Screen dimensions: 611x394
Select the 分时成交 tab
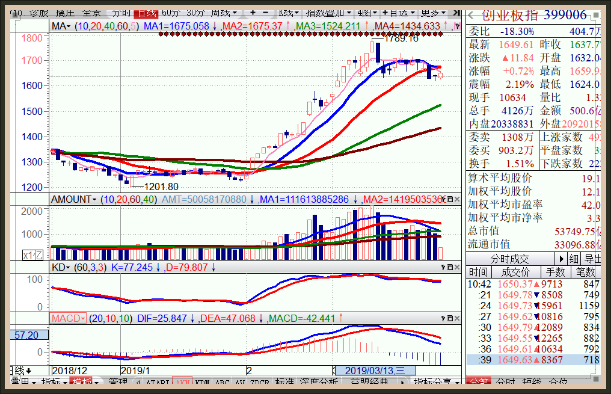(x=509, y=259)
